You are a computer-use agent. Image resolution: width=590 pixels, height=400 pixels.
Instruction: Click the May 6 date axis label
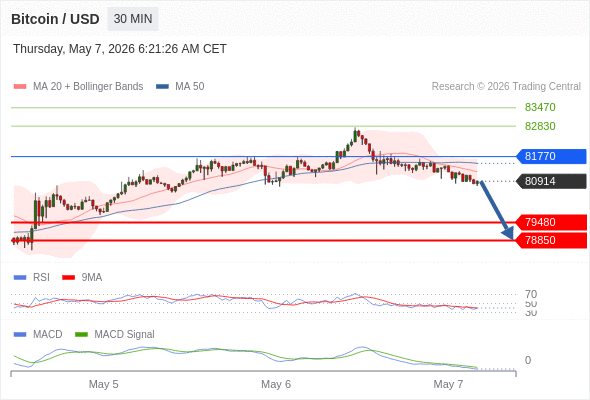pos(276,384)
